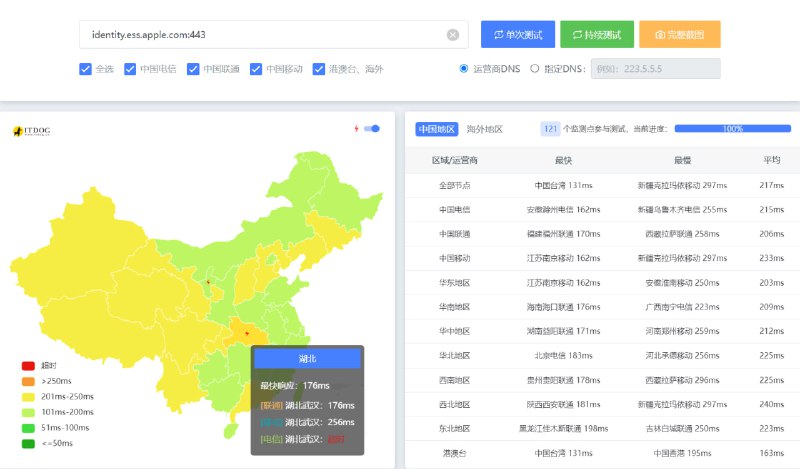Click the 最慢 column header
Screen dimensions: 800x469
(x=682, y=160)
